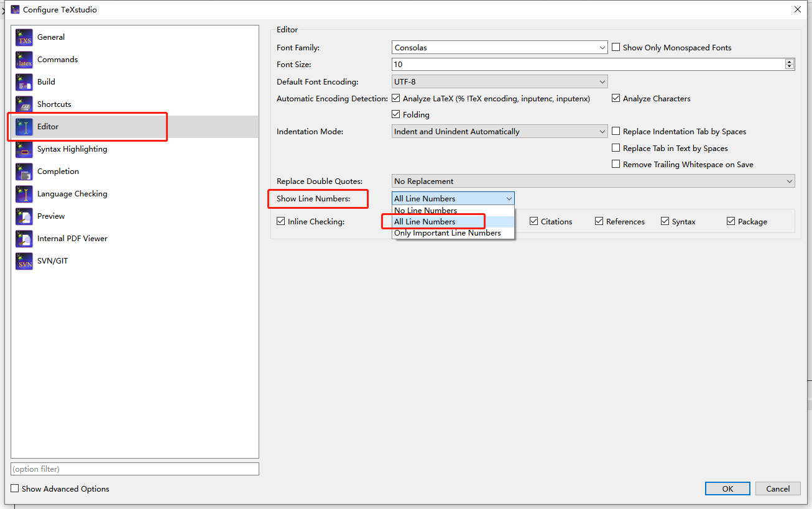Toggle Inline Checking checkbox
Image resolution: width=812 pixels, height=509 pixels.
coord(281,221)
